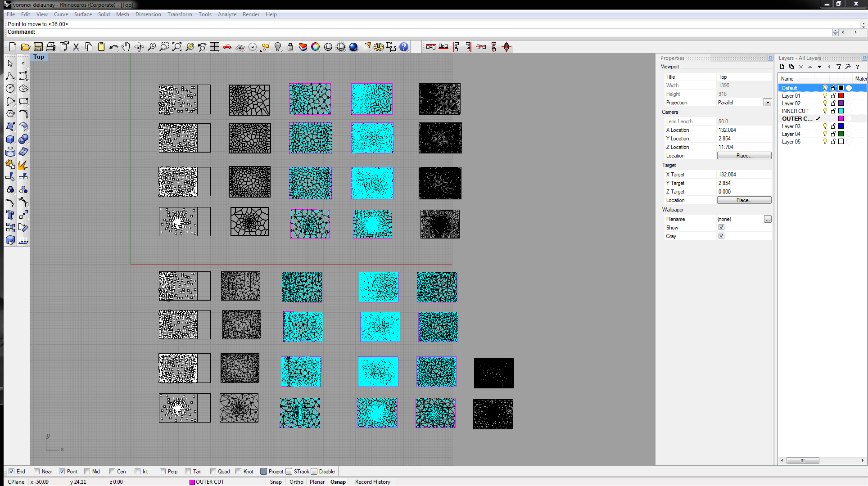Click the layer filter funnel icon
Viewport: 868px width, 486px height.
839,67
